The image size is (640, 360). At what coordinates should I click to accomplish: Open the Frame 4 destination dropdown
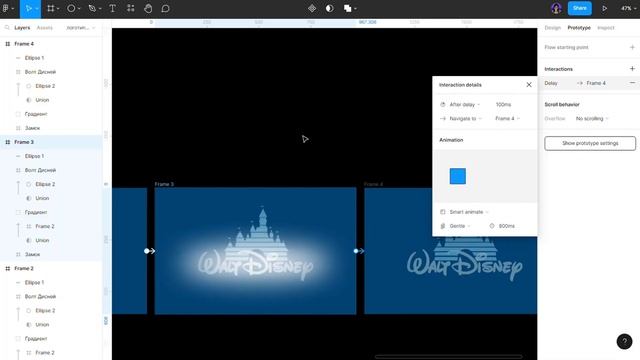pos(507,118)
